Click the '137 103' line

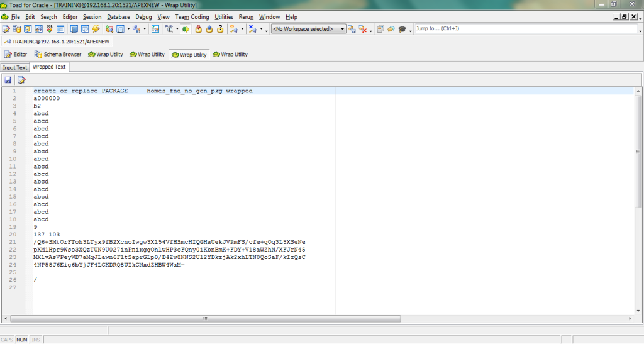47,235
